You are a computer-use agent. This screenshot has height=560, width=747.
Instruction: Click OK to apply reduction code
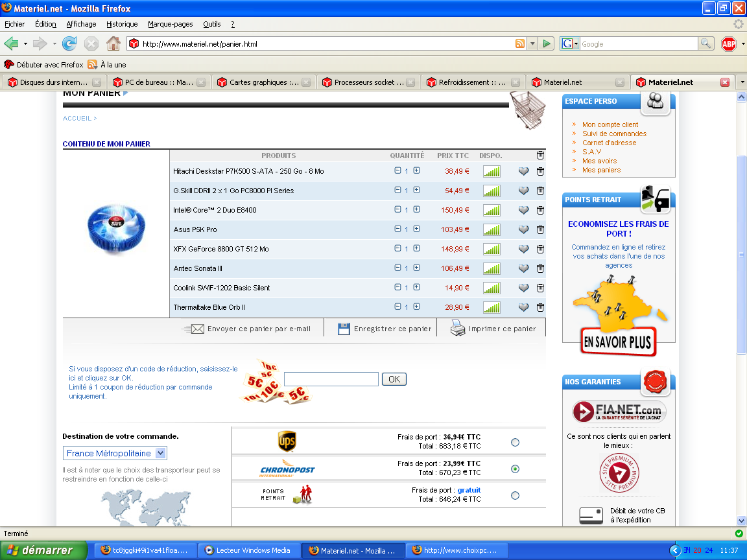[x=394, y=379]
